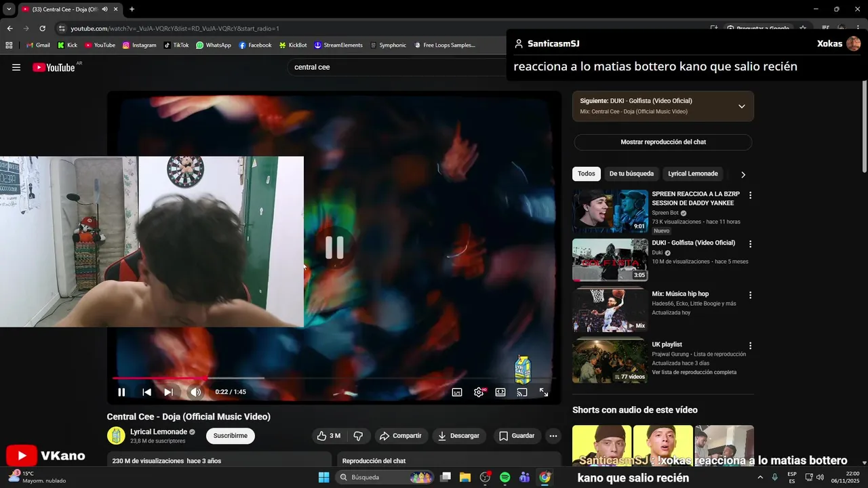The height and width of the screenshot is (488, 868).
Task: Go to the YouTube home logo
Action: click(54, 67)
